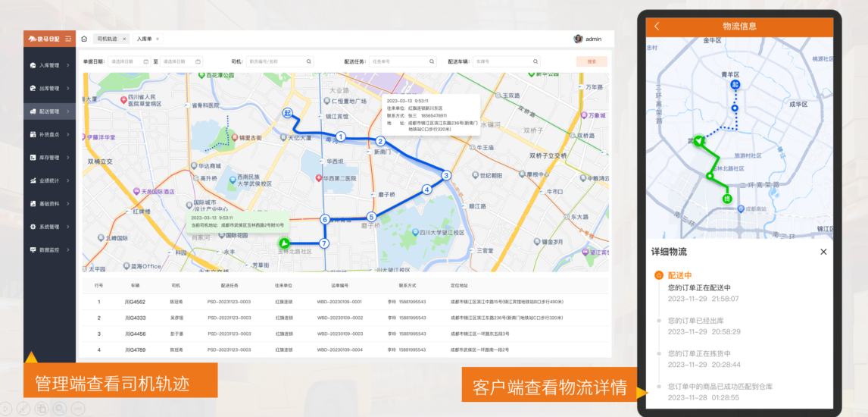Expand the 业绩统计 menu chevron
This screenshot has width=868, height=417.
pos(68,180)
